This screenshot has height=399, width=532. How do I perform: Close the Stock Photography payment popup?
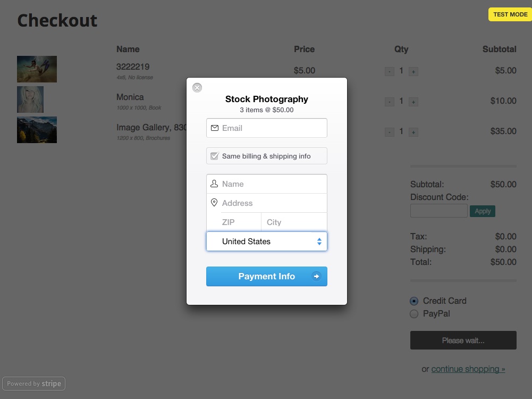click(x=197, y=88)
